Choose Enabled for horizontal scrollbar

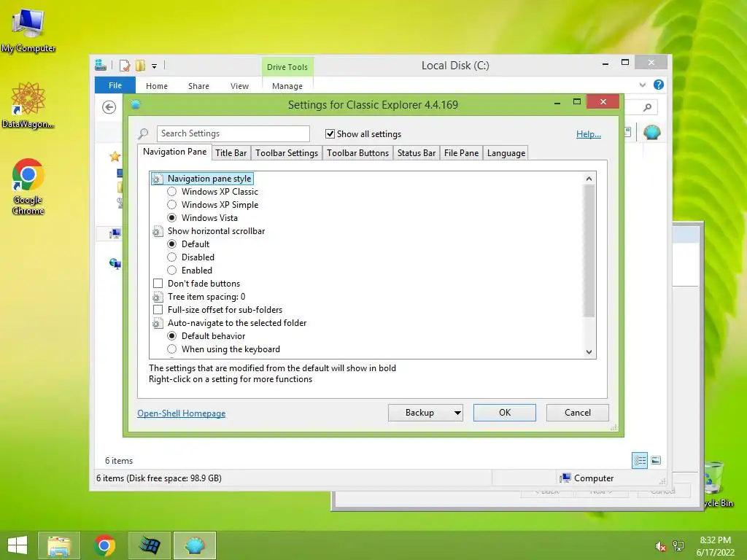tap(172, 271)
